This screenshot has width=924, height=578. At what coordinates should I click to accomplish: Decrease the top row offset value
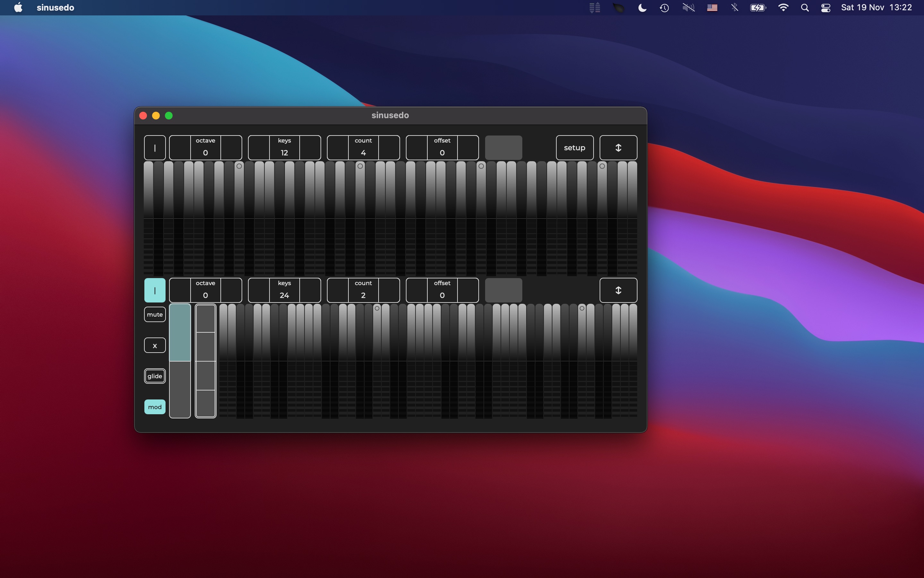point(416,148)
